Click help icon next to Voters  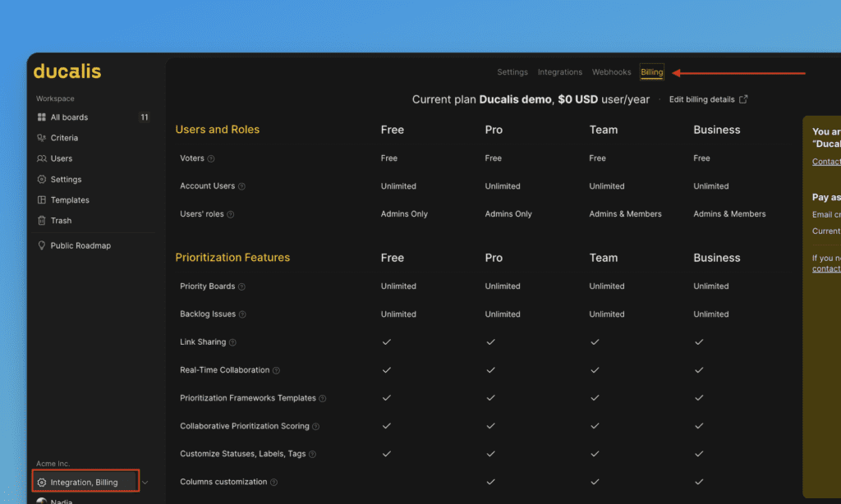click(x=211, y=158)
